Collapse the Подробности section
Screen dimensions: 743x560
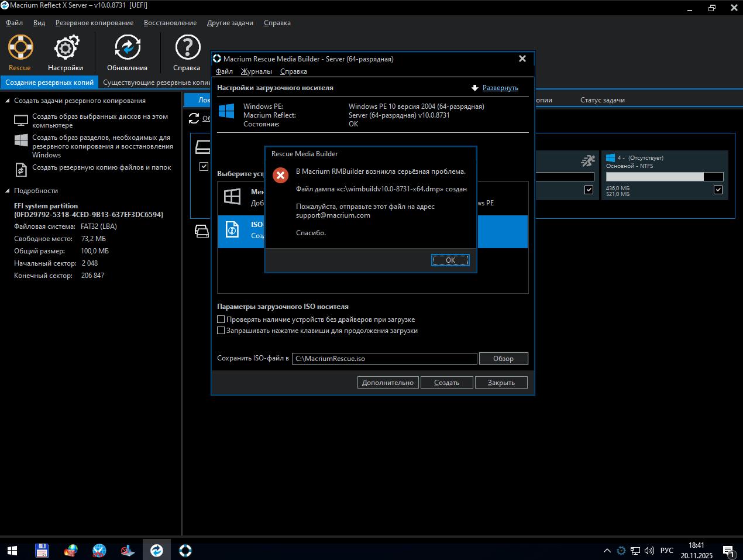(8, 191)
